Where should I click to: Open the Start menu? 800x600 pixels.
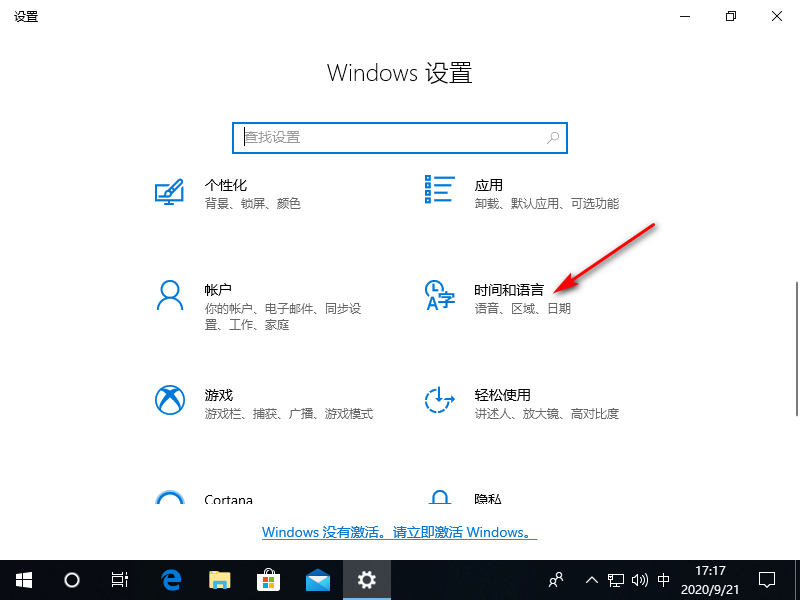coord(23,580)
